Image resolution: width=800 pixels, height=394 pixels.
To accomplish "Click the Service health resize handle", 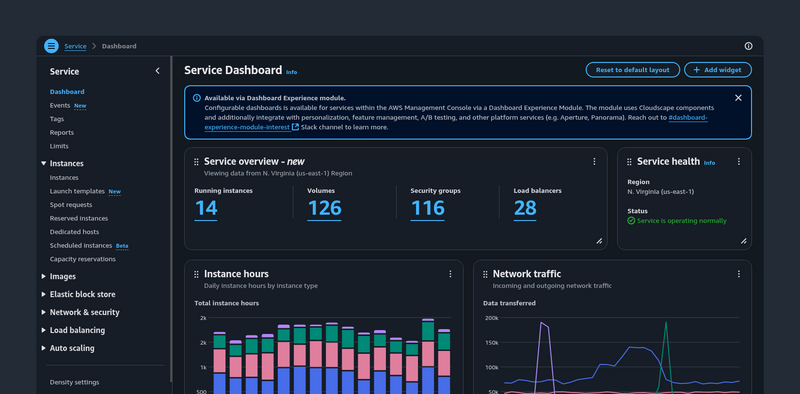I will coord(743,241).
